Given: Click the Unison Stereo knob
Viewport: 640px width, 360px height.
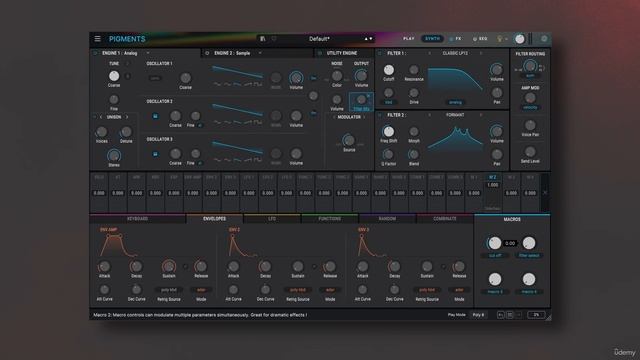Looking at the screenshot, I should coord(114,156).
